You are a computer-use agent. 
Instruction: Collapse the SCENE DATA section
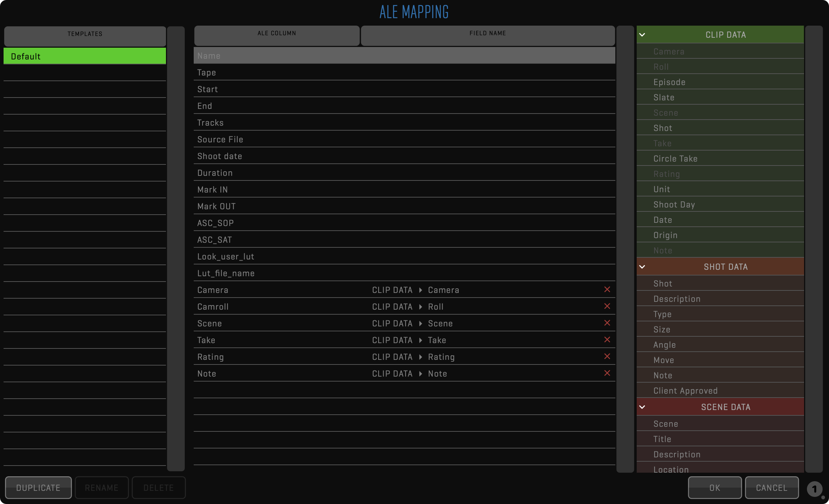(642, 407)
